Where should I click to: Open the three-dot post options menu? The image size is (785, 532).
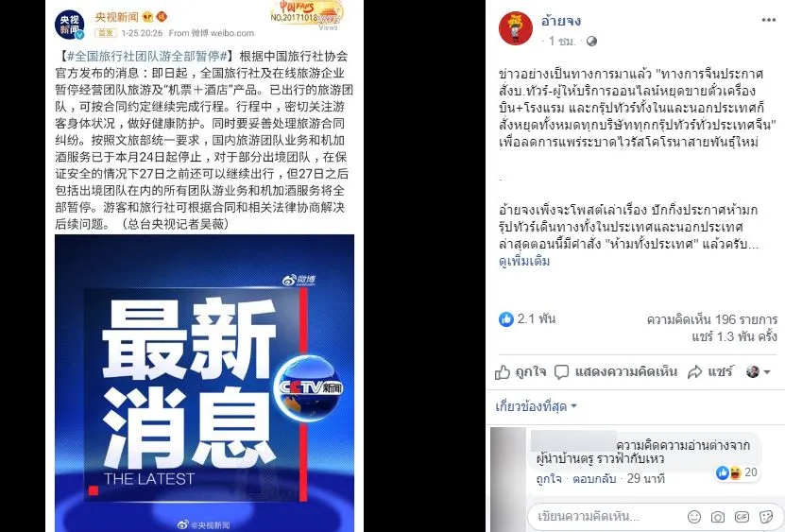(x=769, y=20)
